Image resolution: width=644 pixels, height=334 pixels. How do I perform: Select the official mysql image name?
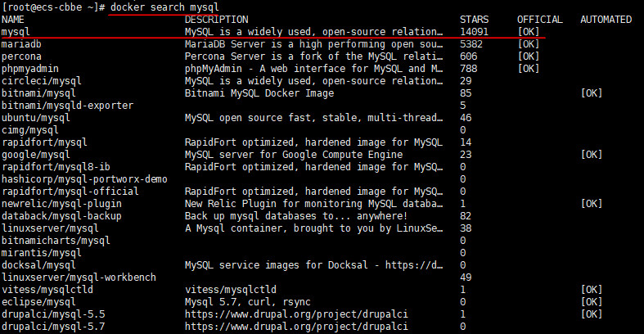pyautogui.click(x=16, y=32)
